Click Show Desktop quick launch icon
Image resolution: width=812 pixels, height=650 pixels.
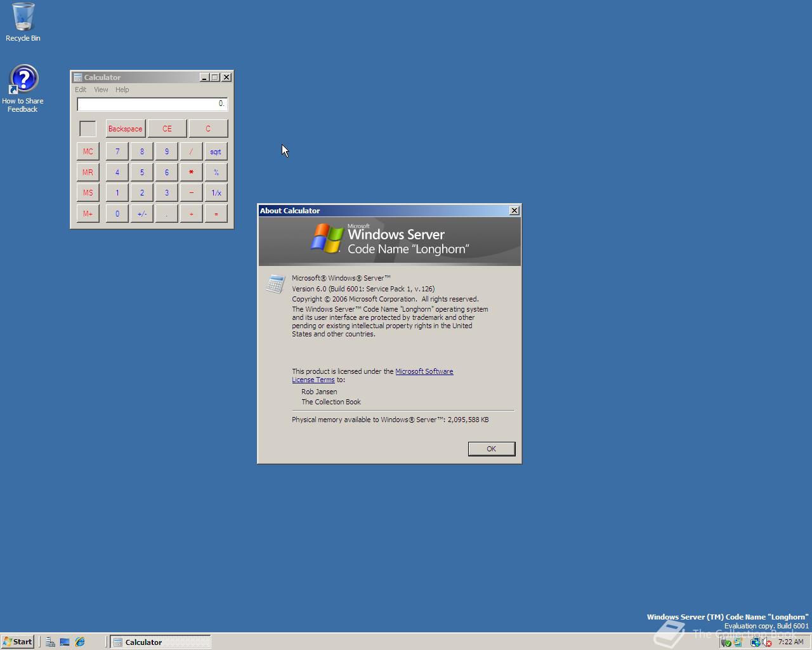pos(65,642)
